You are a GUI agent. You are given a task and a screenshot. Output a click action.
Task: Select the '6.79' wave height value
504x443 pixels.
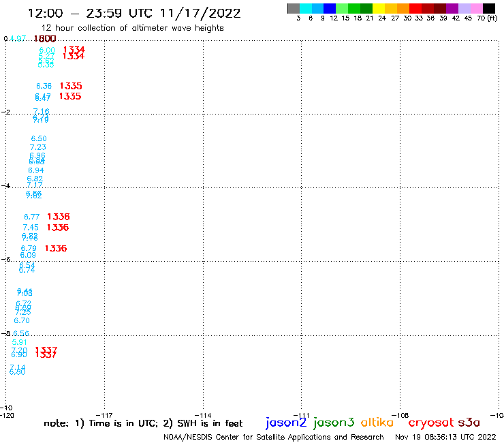click(x=29, y=248)
